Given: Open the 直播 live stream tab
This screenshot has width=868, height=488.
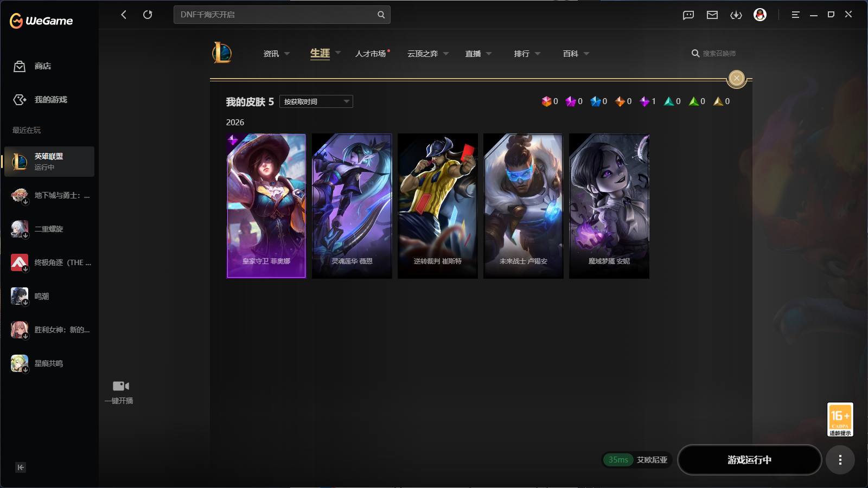Looking at the screenshot, I should [x=473, y=54].
